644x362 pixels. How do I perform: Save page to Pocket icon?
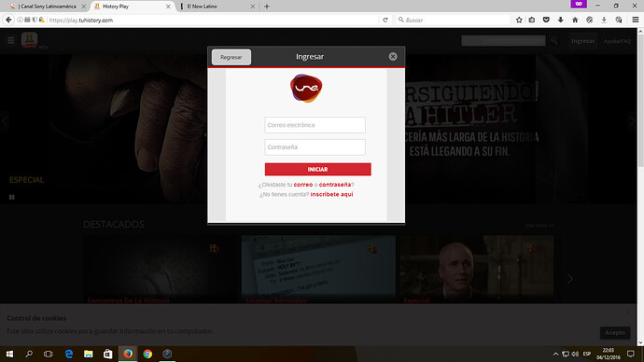click(546, 20)
